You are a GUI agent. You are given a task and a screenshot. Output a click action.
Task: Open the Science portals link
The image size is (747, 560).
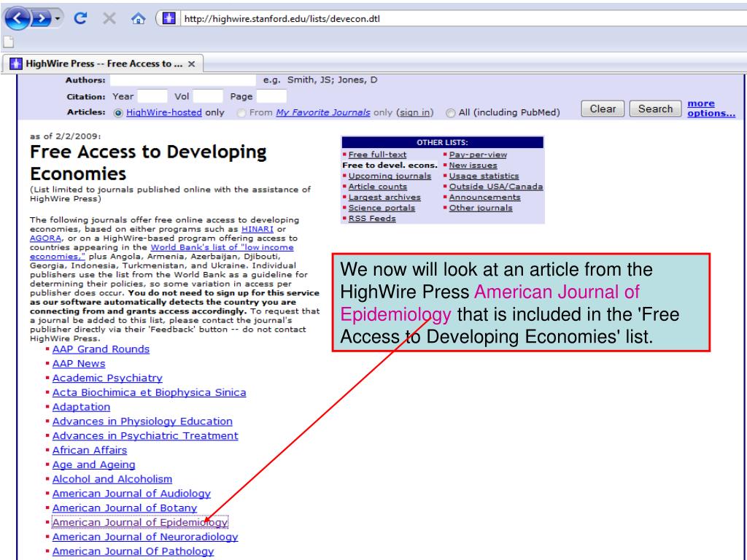coord(382,208)
